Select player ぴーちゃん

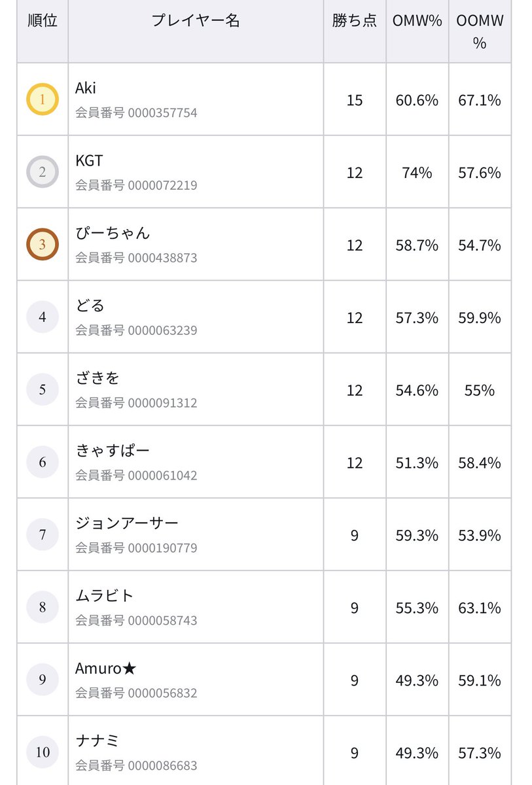(113, 234)
